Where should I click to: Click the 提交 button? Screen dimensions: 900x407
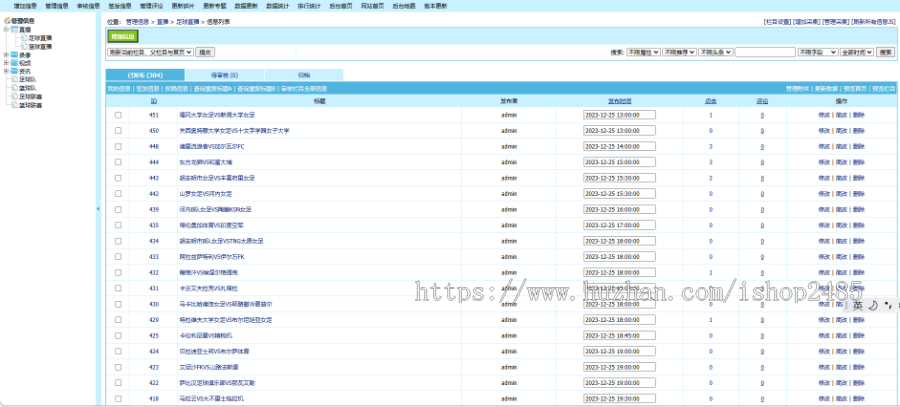[x=205, y=52]
